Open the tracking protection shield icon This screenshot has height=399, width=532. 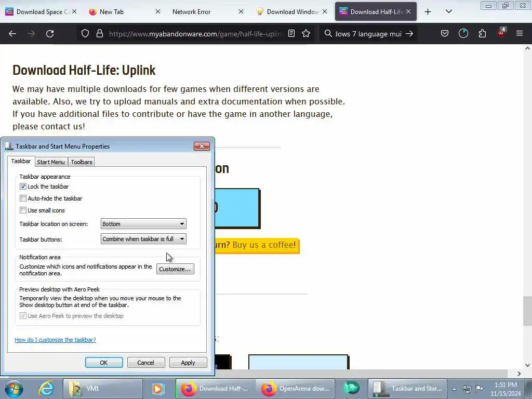point(85,33)
